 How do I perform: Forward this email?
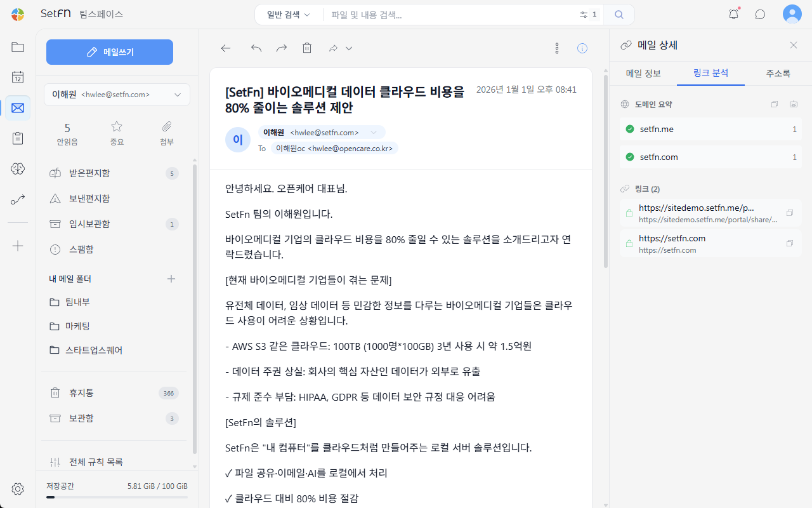[282, 48]
